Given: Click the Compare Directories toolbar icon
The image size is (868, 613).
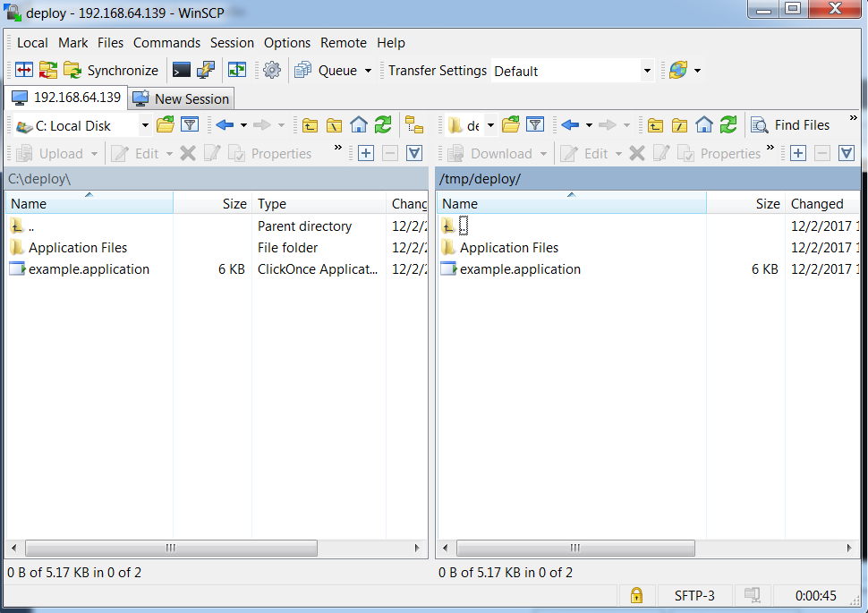Looking at the screenshot, I should pos(24,71).
